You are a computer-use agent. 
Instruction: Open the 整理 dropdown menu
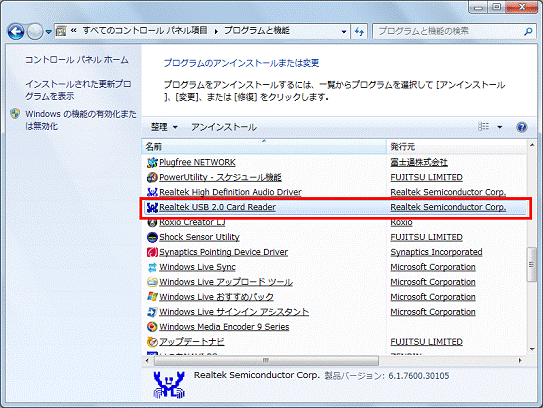[x=164, y=127]
